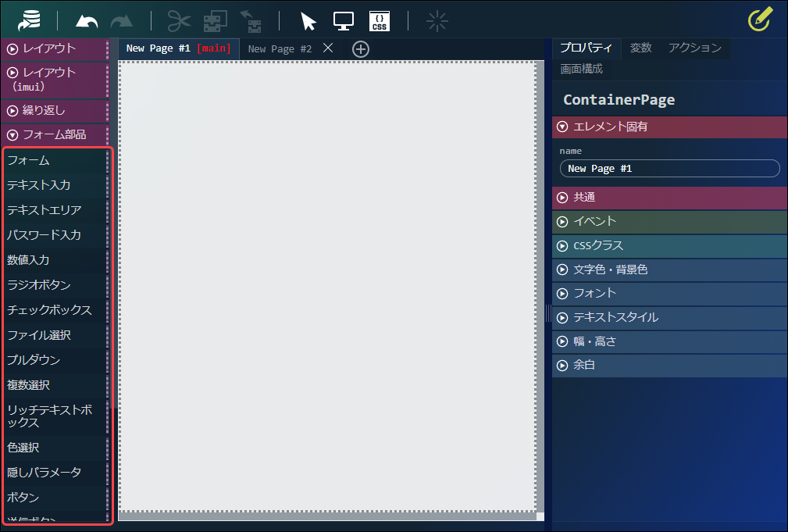Viewport: 788px width, 532px height.
Task: Select the ボタン component
Action: pyautogui.click(x=55, y=498)
